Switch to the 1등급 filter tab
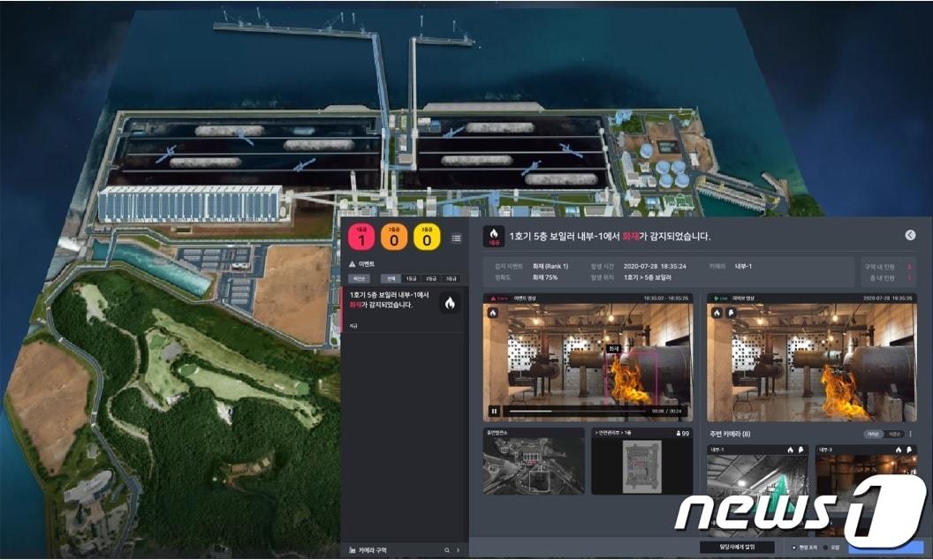This screenshot has height=560, width=933. 411,278
